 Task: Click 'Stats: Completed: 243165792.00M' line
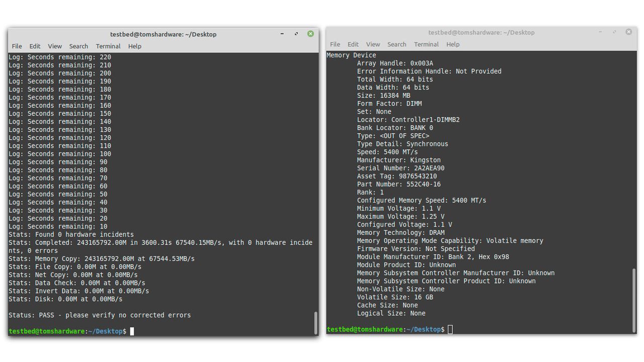pos(160,246)
